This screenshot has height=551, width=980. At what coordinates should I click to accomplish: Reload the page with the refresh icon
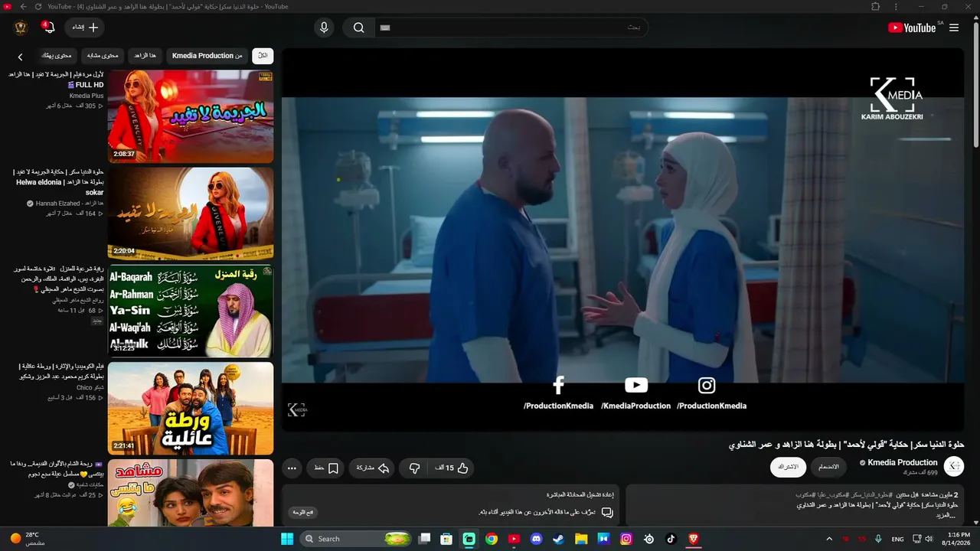pyautogui.click(x=38, y=6)
